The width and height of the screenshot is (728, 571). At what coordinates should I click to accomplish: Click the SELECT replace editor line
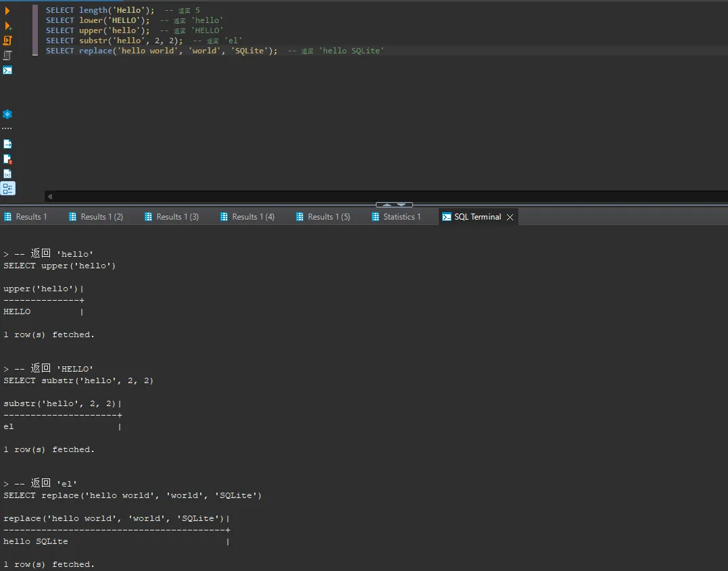(x=214, y=51)
